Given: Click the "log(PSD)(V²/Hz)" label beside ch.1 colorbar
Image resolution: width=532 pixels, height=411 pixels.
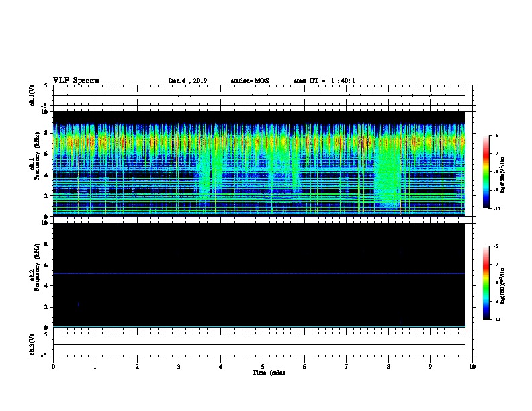Looking at the screenshot, I should [x=503, y=175].
